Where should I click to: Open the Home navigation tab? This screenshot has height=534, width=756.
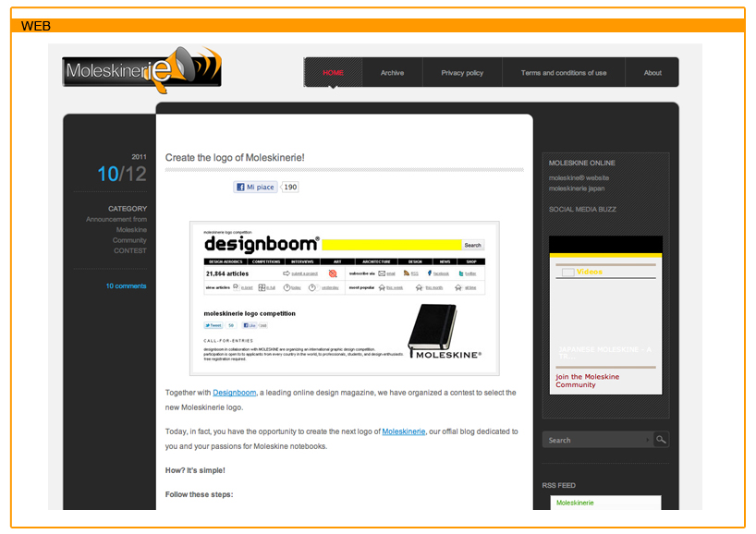pos(333,73)
